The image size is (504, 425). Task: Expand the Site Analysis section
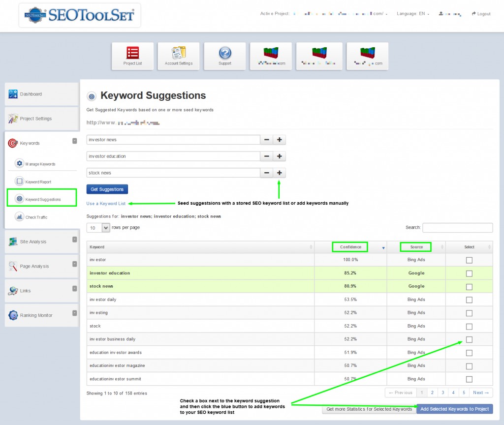pyautogui.click(x=74, y=240)
